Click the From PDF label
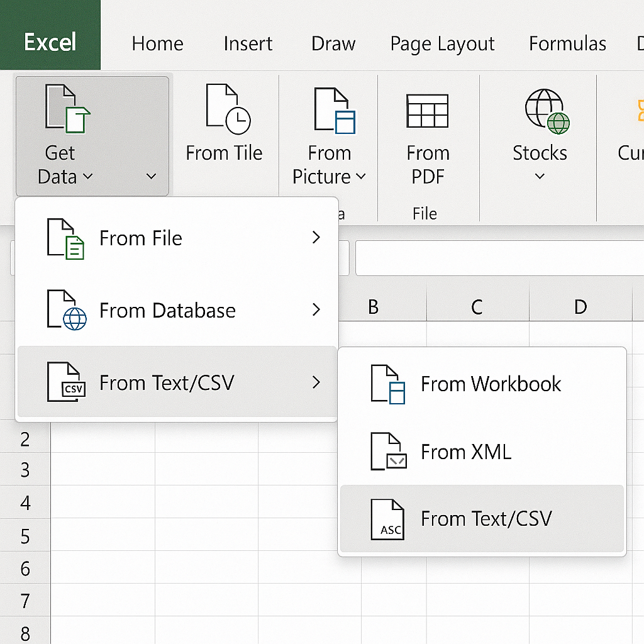Image resolution: width=644 pixels, height=644 pixels. (428, 165)
